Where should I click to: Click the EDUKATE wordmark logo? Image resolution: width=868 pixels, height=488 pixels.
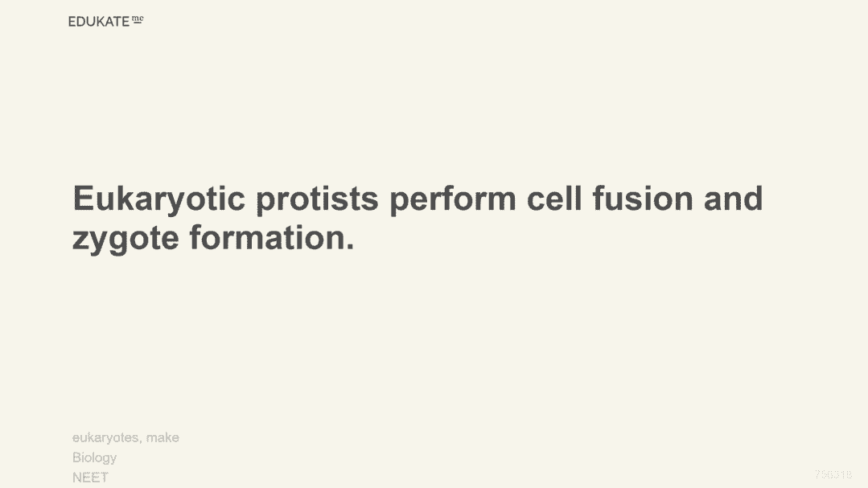[99, 22]
